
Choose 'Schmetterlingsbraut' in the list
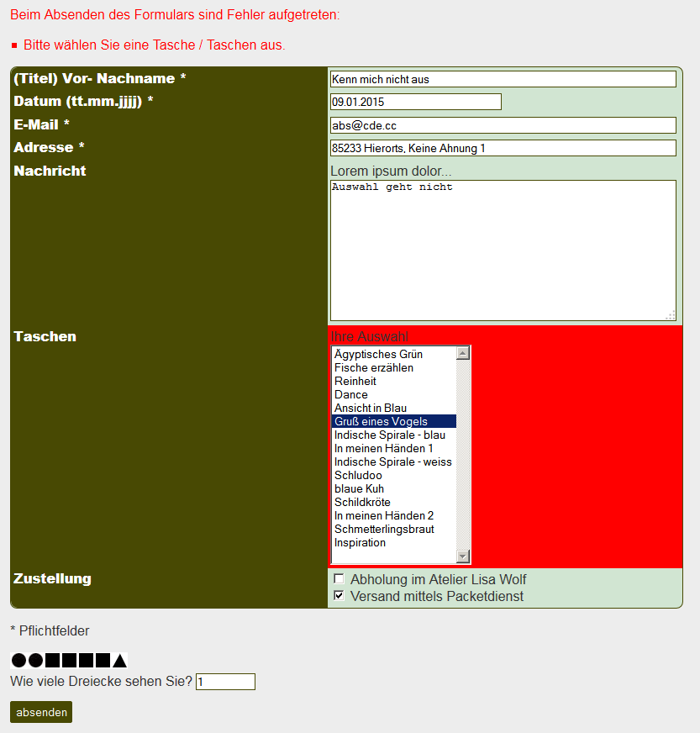(x=384, y=530)
